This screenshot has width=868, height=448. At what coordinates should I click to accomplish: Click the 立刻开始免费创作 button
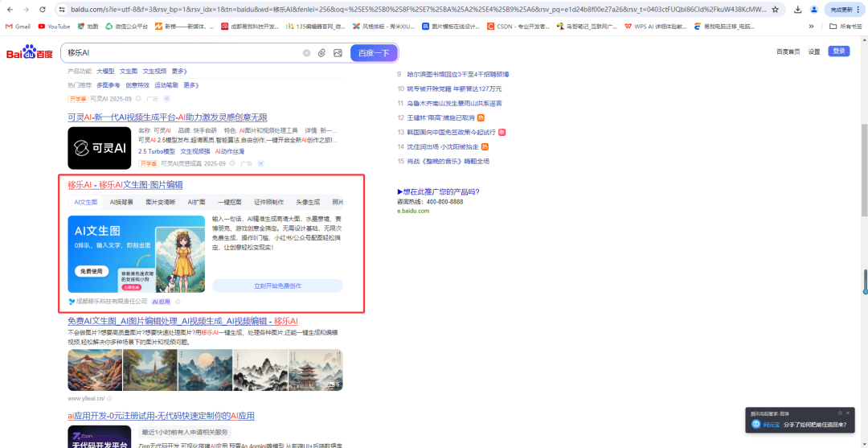pos(277,286)
